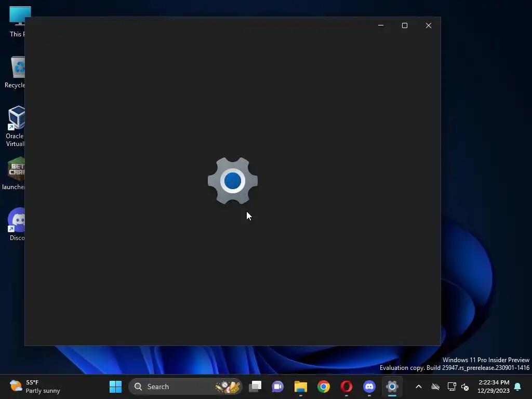Open the OneDrive tray icon
The height and width of the screenshot is (399, 532).
[435, 387]
